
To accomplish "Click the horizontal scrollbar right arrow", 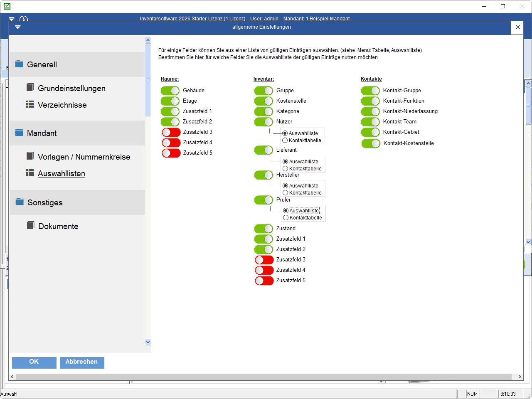I will coord(520,377).
